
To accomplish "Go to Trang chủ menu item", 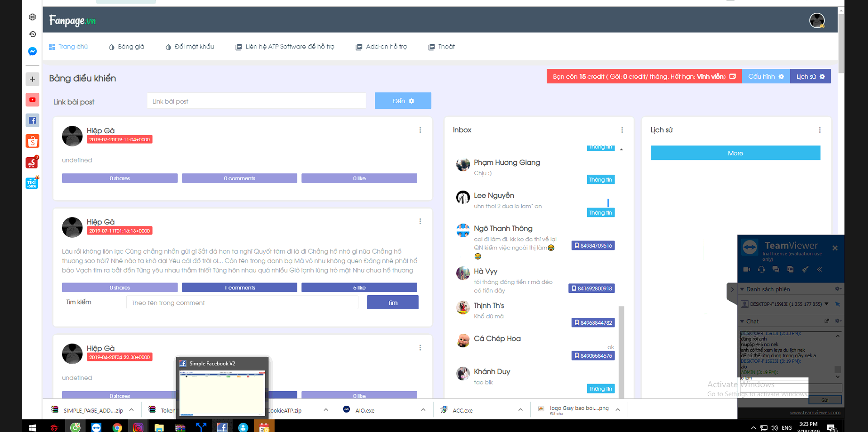I will click(68, 47).
